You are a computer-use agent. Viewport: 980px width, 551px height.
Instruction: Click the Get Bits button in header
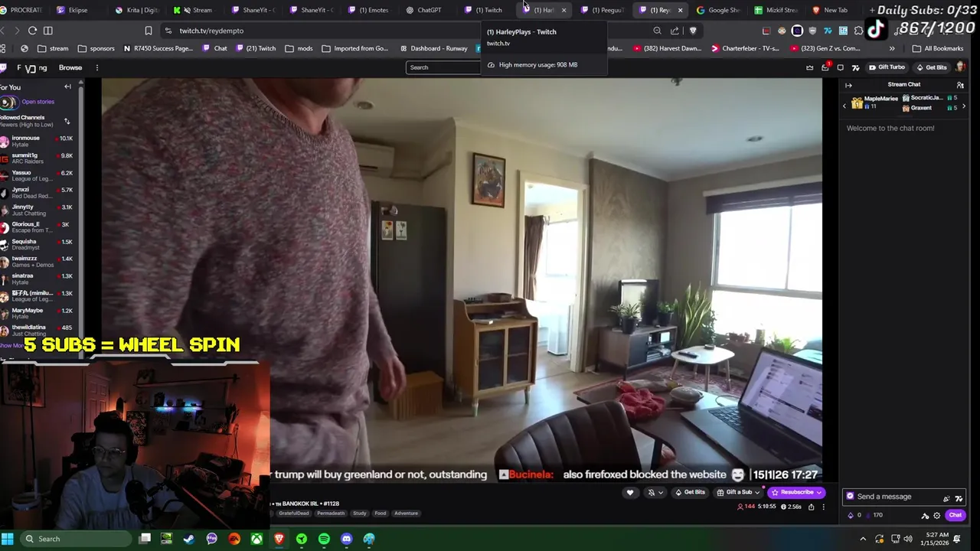(930, 67)
